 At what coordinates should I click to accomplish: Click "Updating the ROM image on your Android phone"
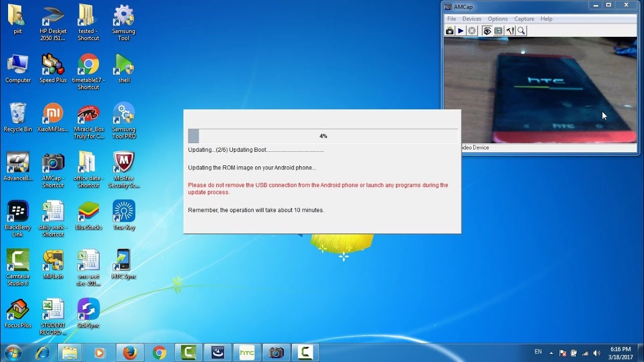(x=252, y=167)
